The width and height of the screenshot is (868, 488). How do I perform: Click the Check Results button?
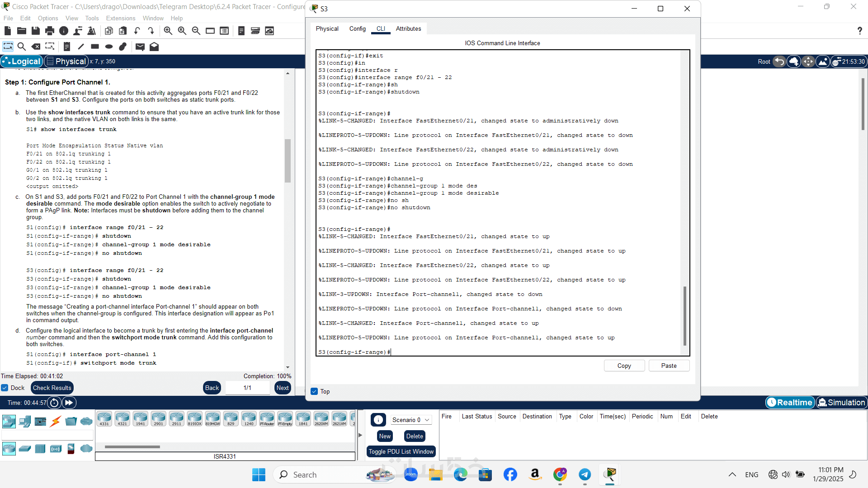(52, 388)
